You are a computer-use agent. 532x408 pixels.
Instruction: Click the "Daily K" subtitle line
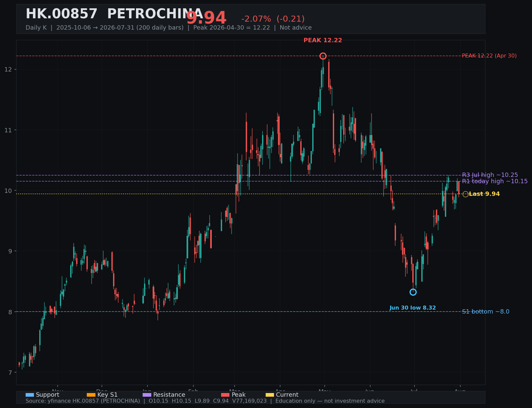pos(169,28)
